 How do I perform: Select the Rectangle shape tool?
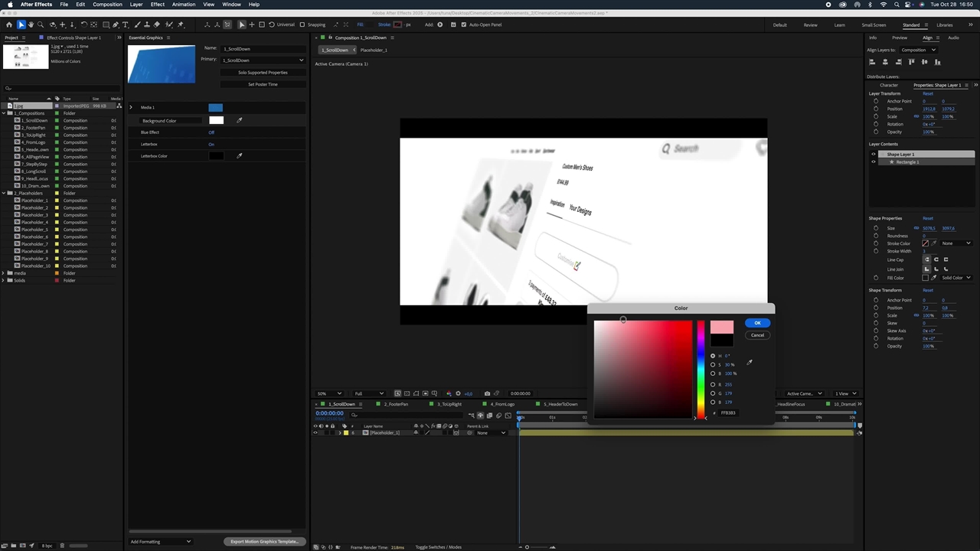coord(106,24)
